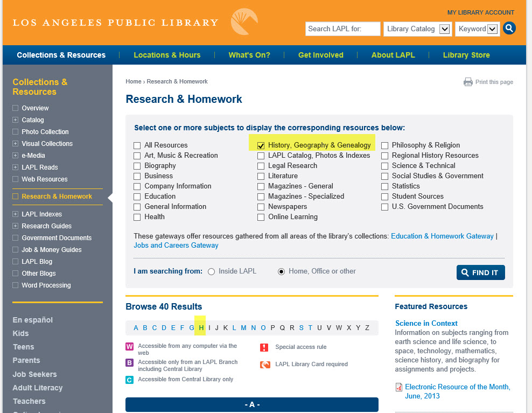Image resolution: width=532 pixels, height=413 pixels.
Task: Select Home, Office or other radio button
Action: tap(281, 272)
